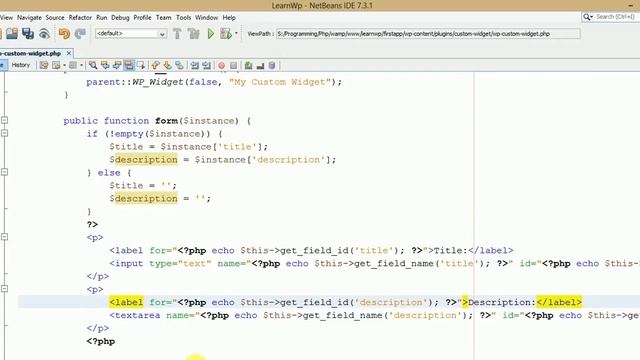Click the final <?php line
The image size is (640, 360).
[x=100, y=341]
